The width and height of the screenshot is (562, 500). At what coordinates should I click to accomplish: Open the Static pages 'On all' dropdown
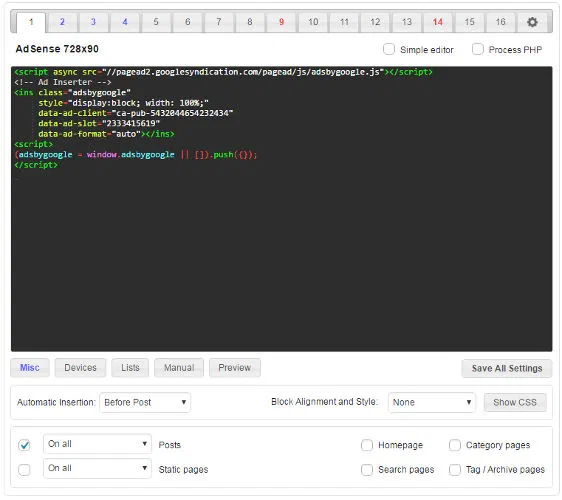point(97,468)
